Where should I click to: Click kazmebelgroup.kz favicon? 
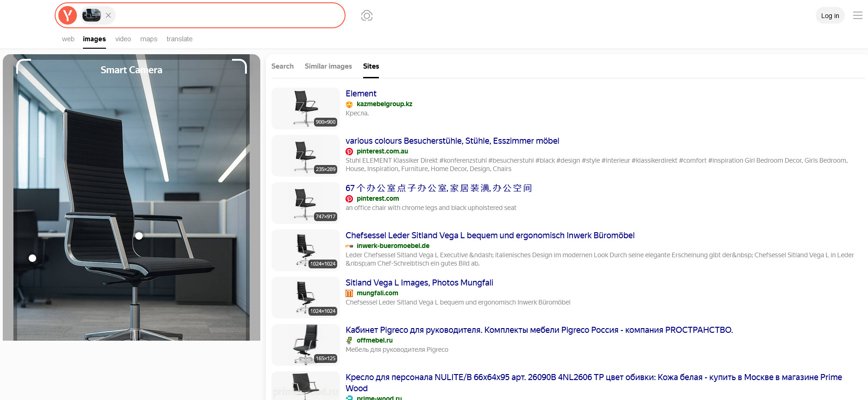pyautogui.click(x=349, y=104)
